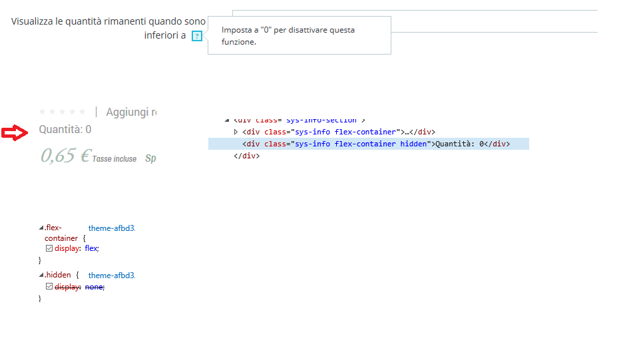
Task: Click the first rating star
Action: 43,112
